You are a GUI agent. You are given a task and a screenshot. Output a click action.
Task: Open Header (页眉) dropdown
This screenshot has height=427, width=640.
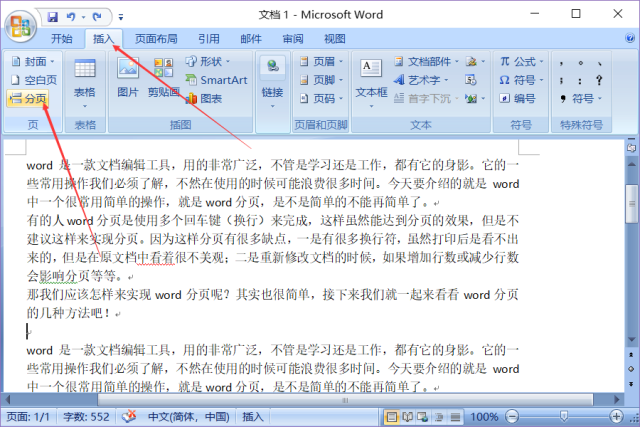pos(322,61)
